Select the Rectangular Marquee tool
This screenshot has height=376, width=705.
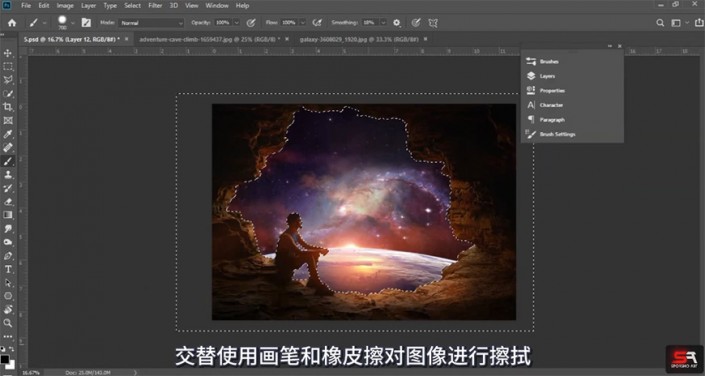click(8, 67)
